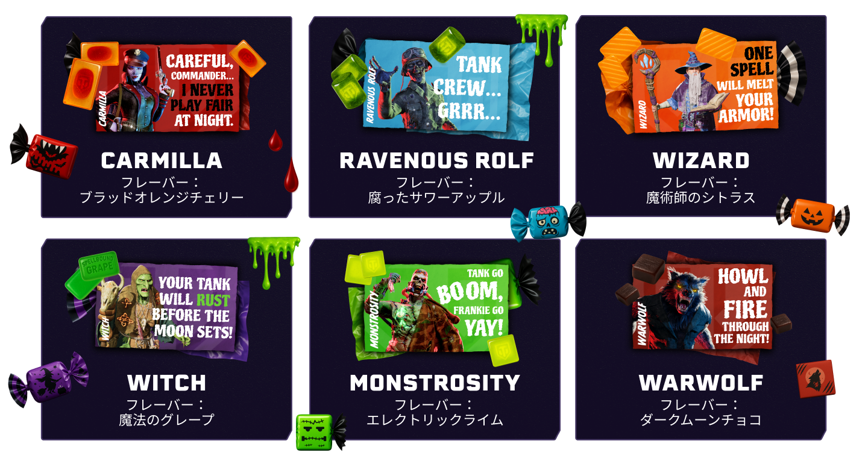Click the red blood drops beside Carmilla
Viewport: 868px width, 458px height.
[x=285, y=160]
